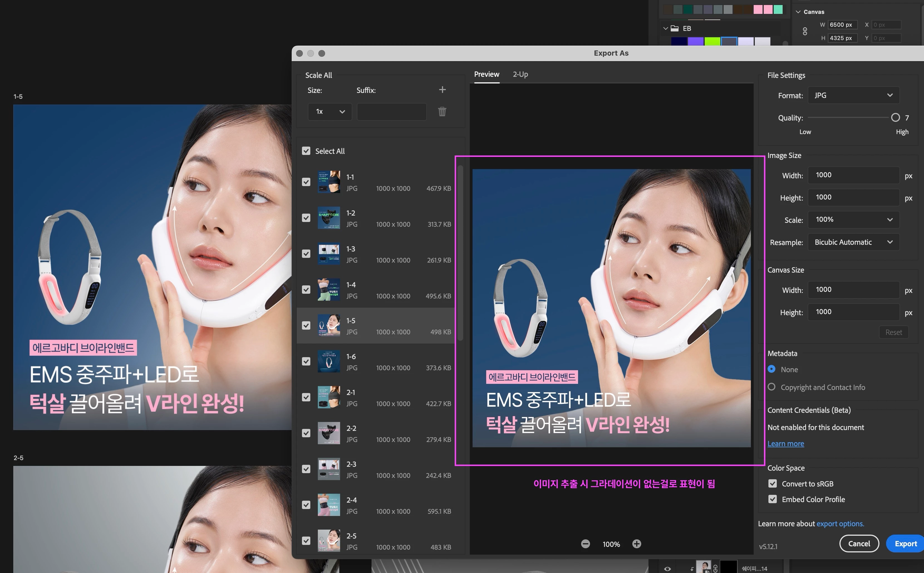This screenshot has height=573, width=924.
Task: Uncheck the Select All checkbox
Action: [x=306, y=151]
